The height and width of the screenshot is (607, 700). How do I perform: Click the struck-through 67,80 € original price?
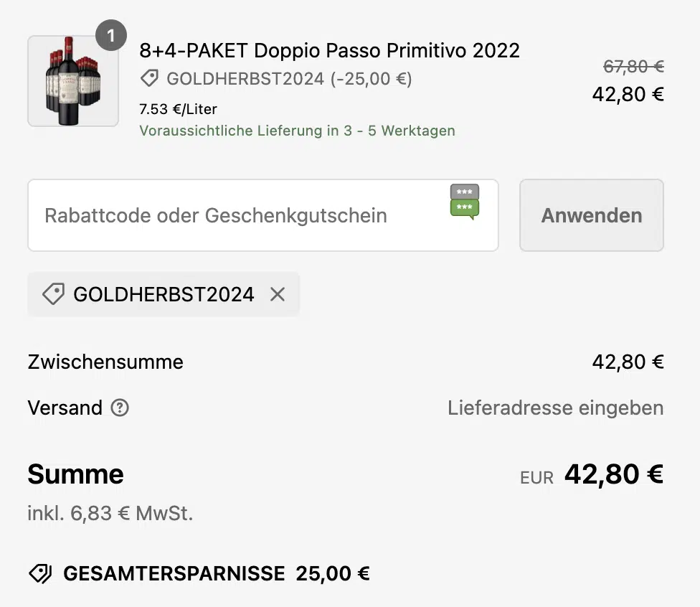(x=633, y=67)
